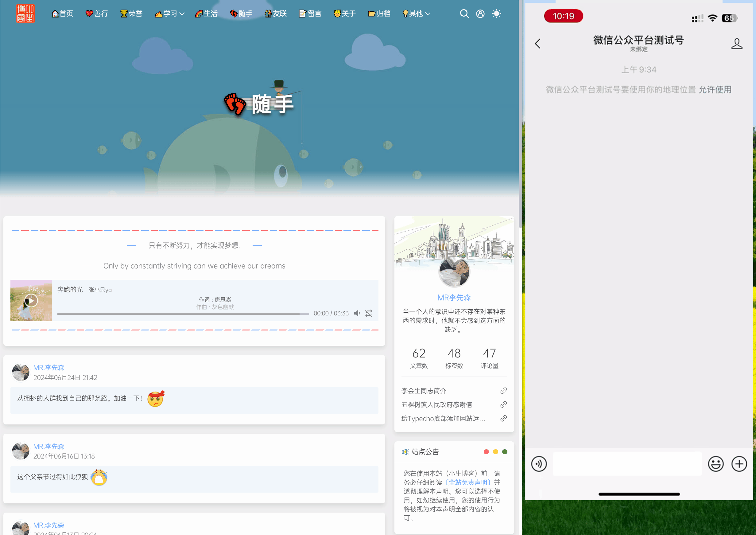Click the red dot in 站点公告 header

click(x=486, y=452)
